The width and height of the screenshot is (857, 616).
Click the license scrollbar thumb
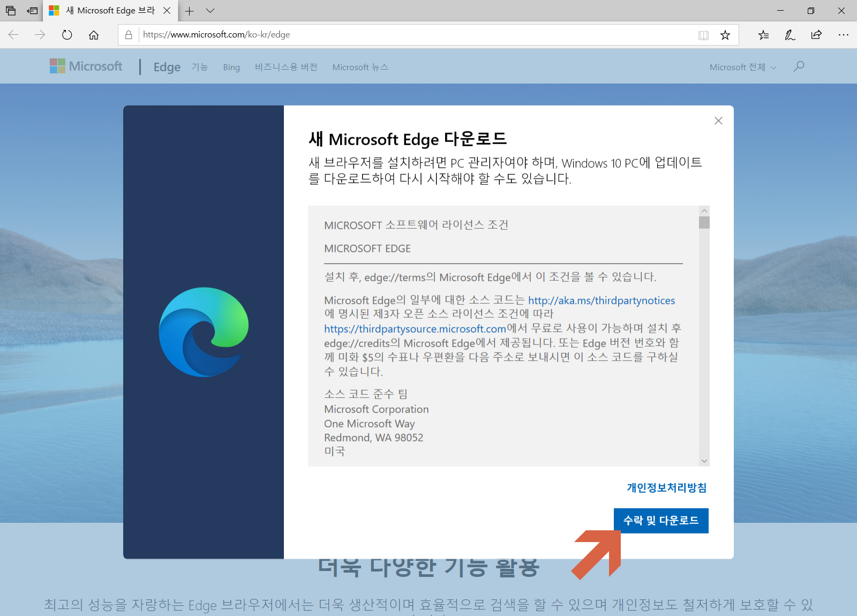[x=704, y=222]
